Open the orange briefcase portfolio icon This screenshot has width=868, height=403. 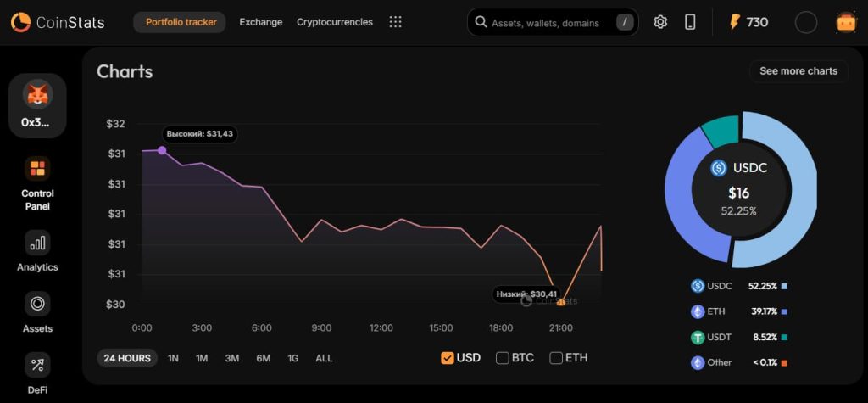click(x=846, y=22)
